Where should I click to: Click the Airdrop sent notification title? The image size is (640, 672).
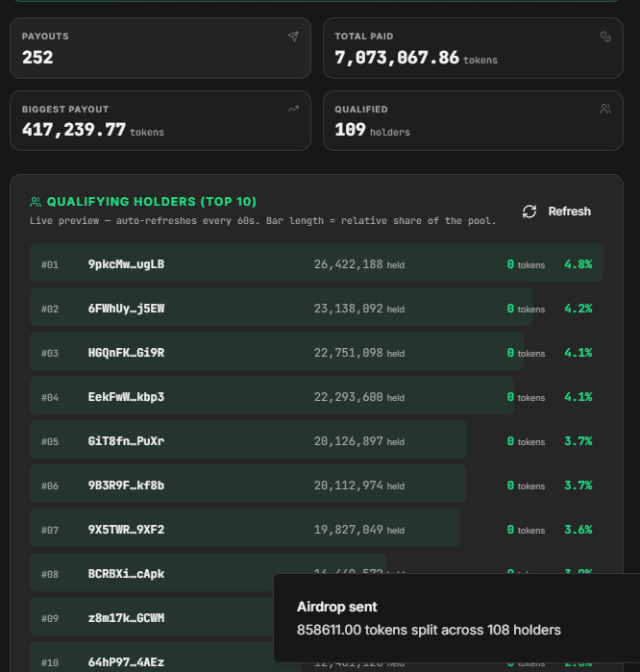[336, 607]
